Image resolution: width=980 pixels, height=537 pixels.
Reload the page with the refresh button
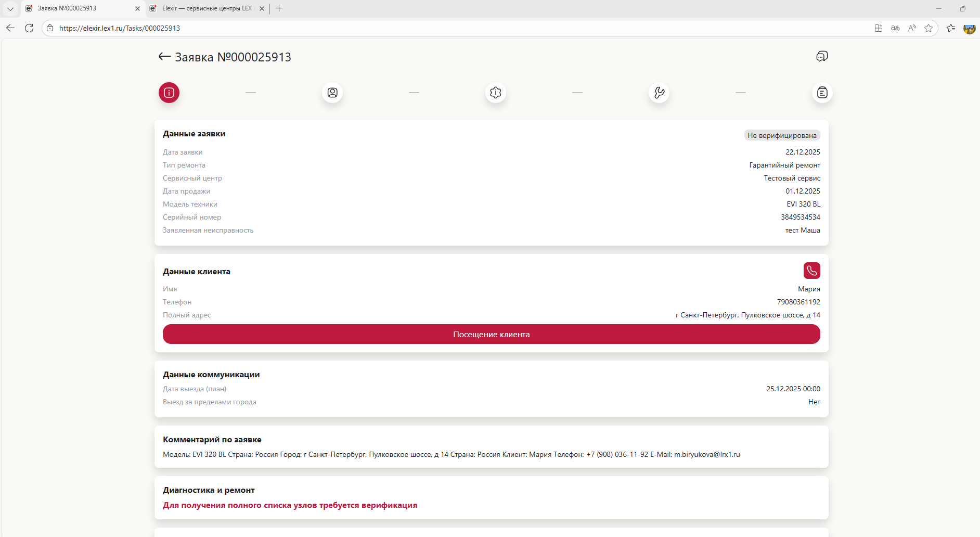(29, 28)
